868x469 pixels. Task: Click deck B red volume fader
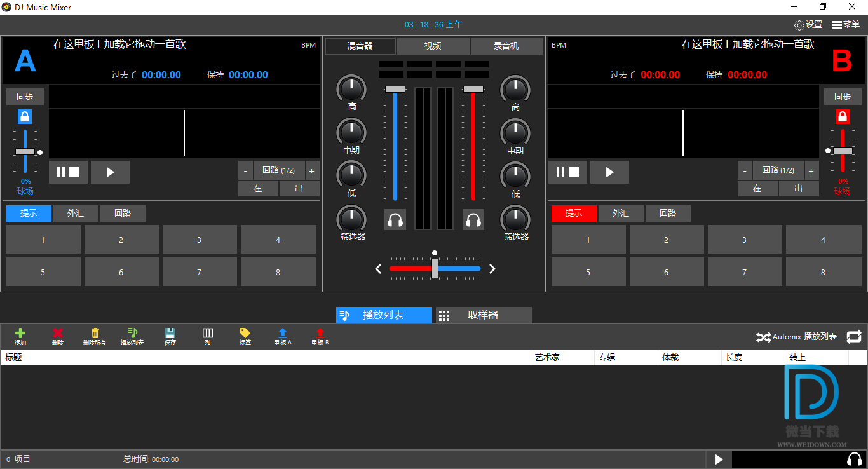click(473, 90)
